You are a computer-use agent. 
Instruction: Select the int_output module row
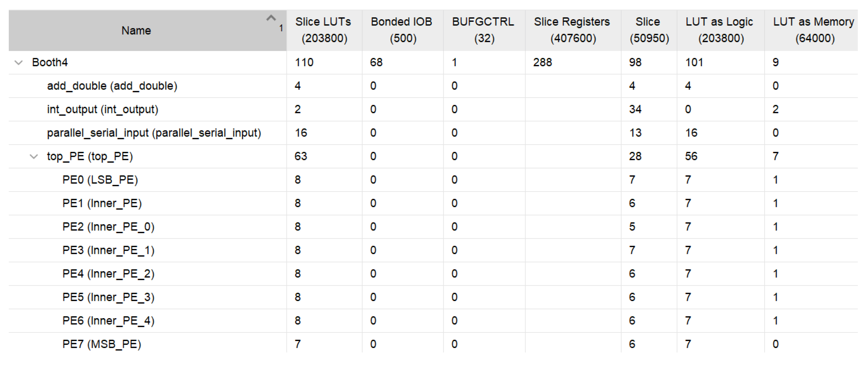click(x=102, y=110)
